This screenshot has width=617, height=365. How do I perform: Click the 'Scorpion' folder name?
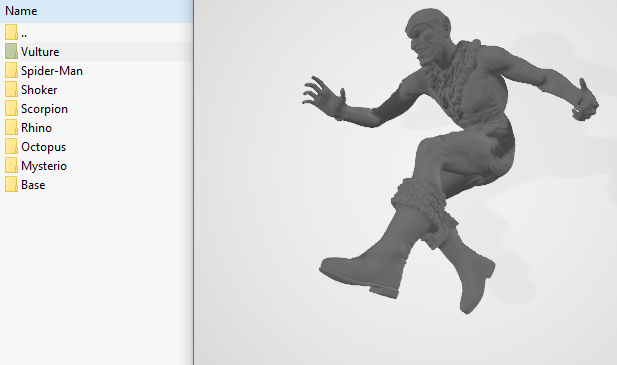click(x=44, y=109)
